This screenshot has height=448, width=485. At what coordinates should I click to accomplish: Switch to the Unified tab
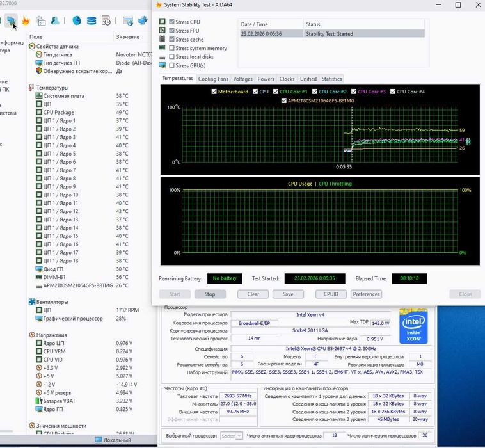coord(308,79)
